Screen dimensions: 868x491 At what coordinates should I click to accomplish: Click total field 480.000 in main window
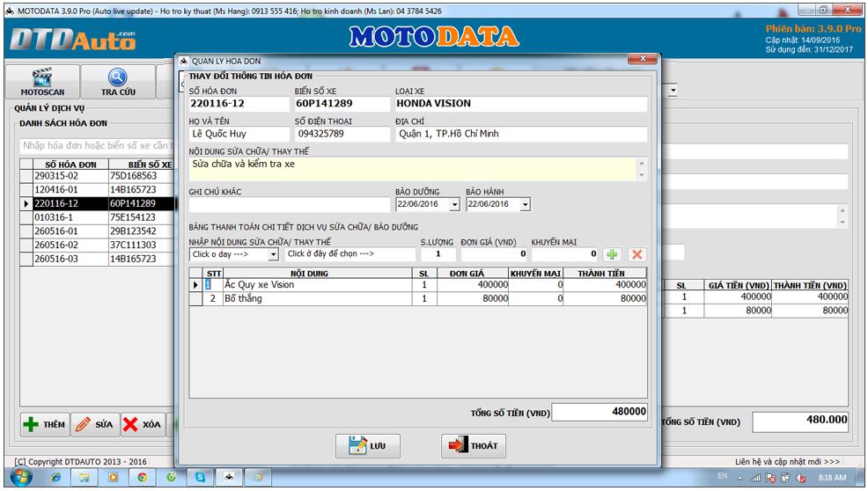point(800,421)
